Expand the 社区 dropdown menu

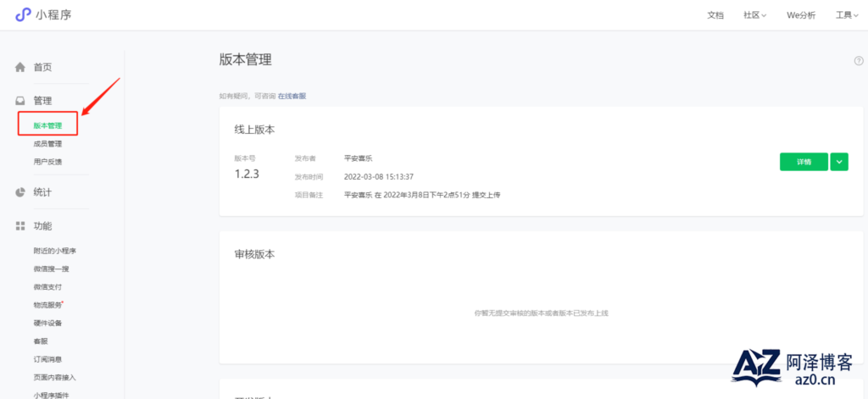[754, 15]
